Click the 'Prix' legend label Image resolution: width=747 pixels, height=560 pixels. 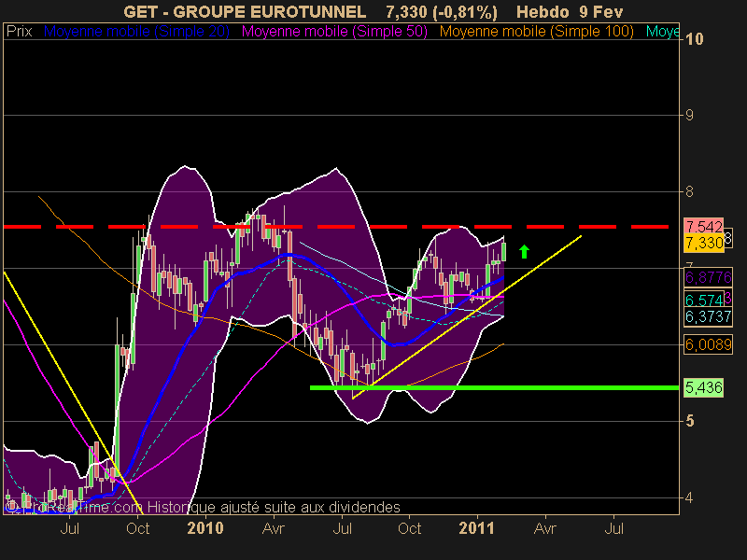19,32
